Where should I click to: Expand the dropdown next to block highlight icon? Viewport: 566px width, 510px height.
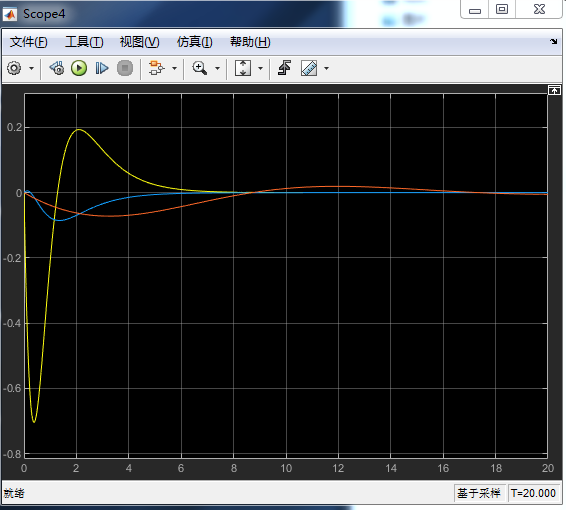[174, 68]
